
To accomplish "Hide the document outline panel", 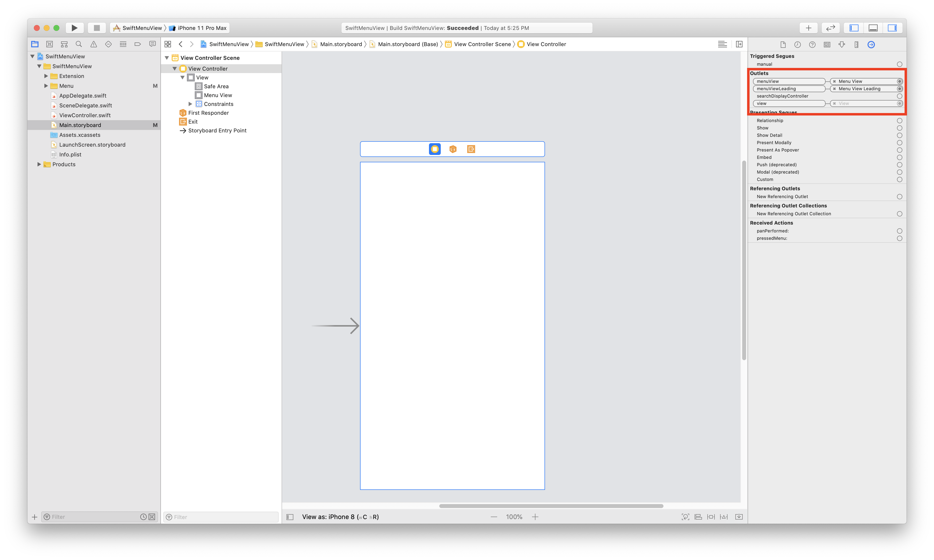I will pyautogui.click(x=290, y=517).
